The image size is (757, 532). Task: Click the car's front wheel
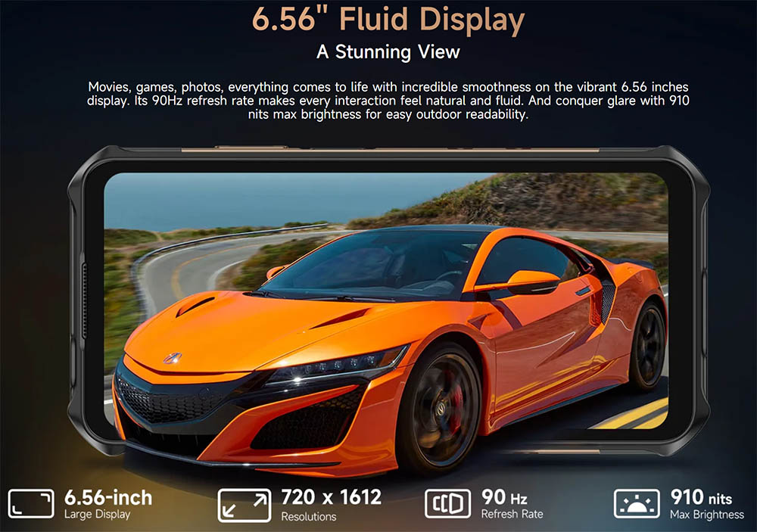point(441,408)
